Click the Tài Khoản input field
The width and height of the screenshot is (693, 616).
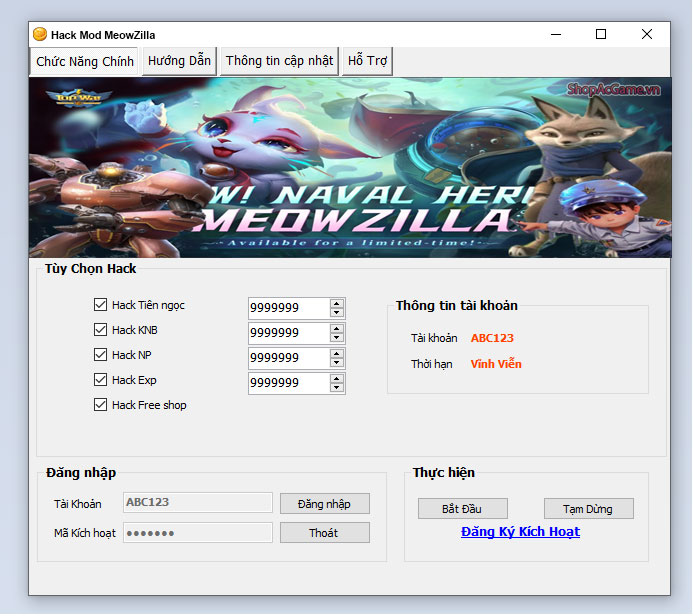(198, 503)
